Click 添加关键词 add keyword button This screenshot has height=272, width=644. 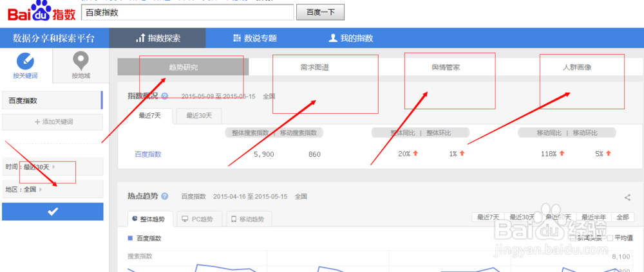click(53, 122)
